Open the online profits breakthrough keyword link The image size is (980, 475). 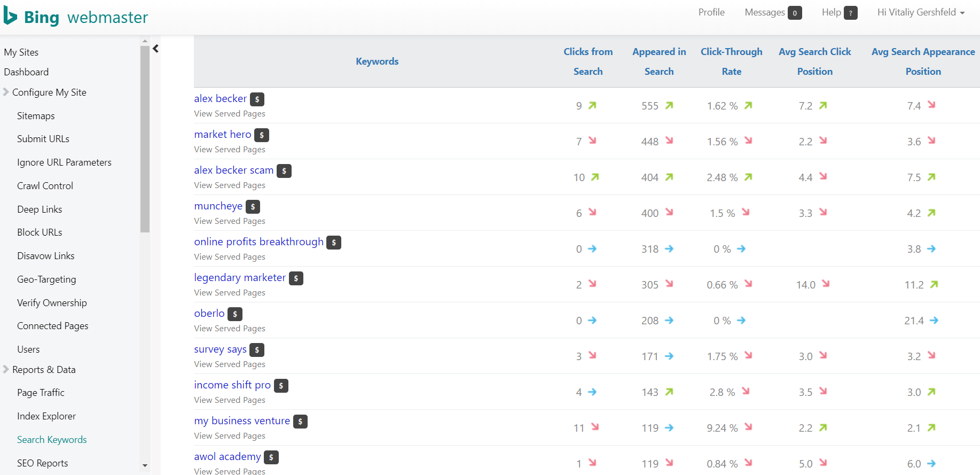click(x=259, y=242)
